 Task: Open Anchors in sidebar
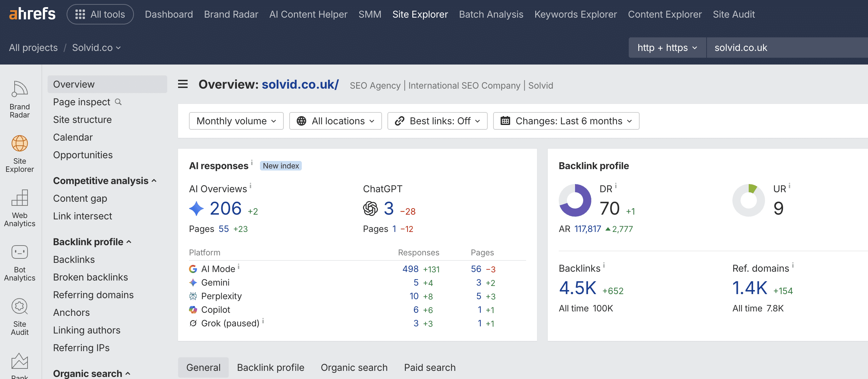click(71, 312)
